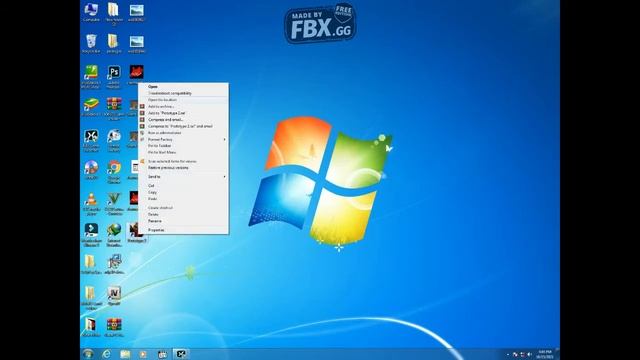The image size is (640, 360).
Task: Select the WinRAR archive beside BlueStacks stack icon
Action: pos(114,109)
